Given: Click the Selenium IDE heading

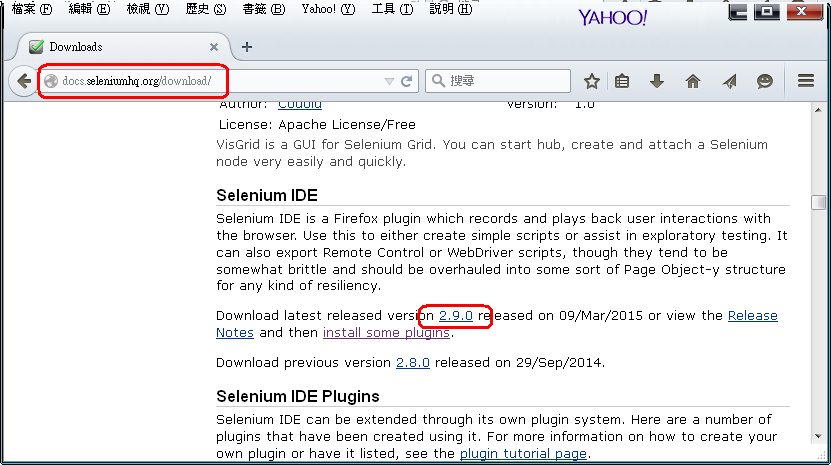Looking at the screenshot, I should [267, 195].
